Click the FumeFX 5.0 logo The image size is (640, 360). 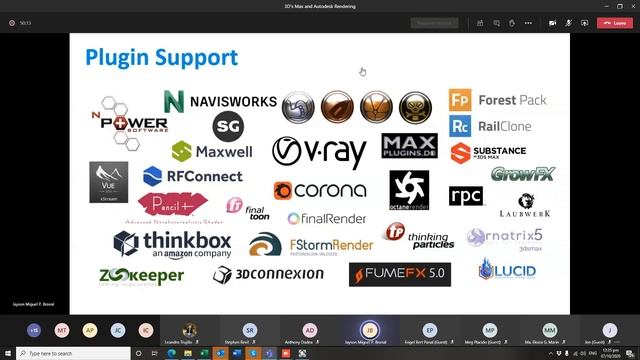(x=400, y=274)
